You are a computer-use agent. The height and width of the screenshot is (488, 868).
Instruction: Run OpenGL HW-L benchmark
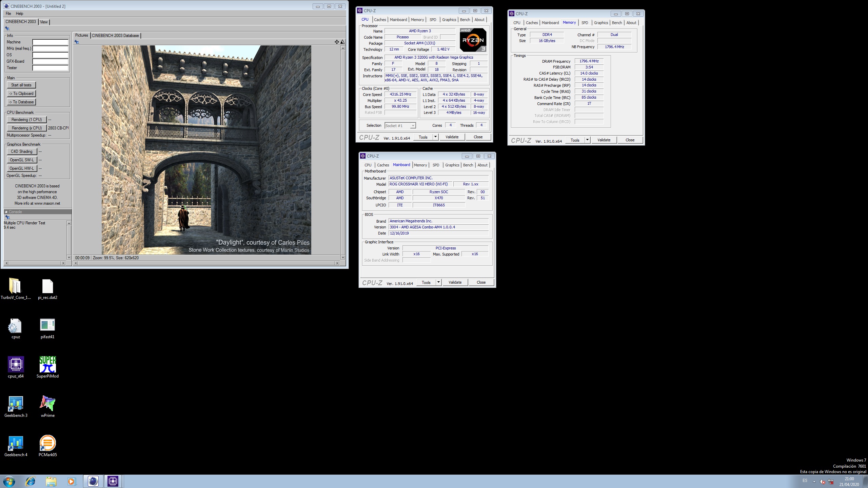click(x=22, y=168)
